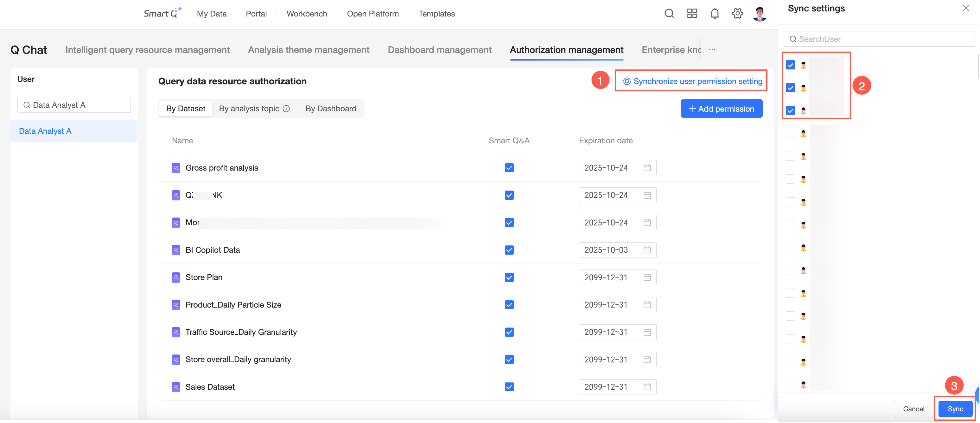
Task: Open notifications bell icon
Action: 715,14
